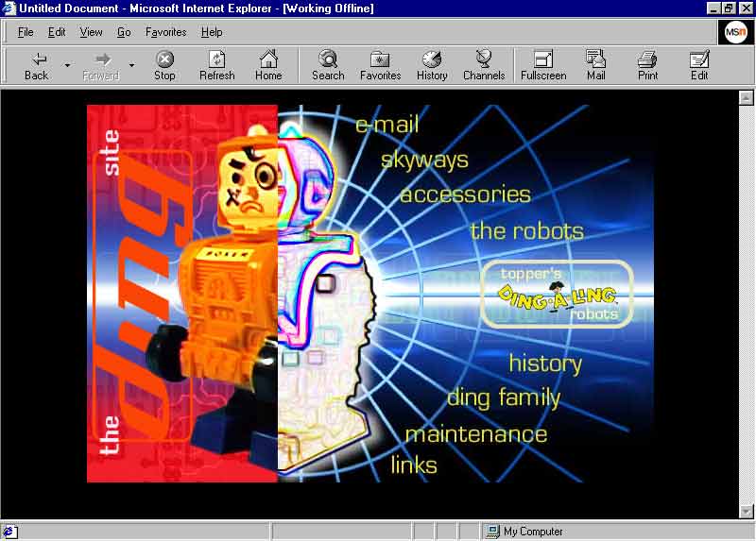756x541 pixels.
Task: Open the history page link
Action: (545, 363)
